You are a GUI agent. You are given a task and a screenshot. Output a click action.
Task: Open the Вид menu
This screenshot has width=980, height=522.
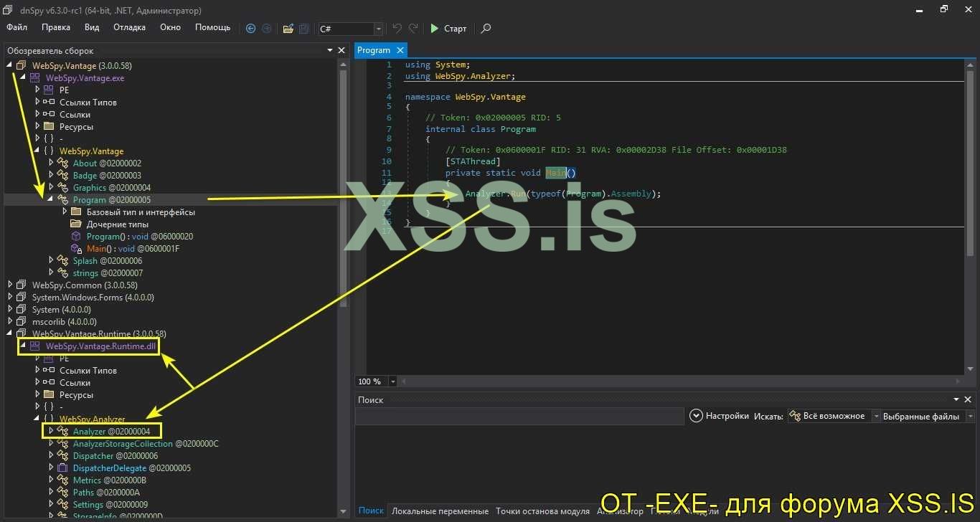point(92,28)
